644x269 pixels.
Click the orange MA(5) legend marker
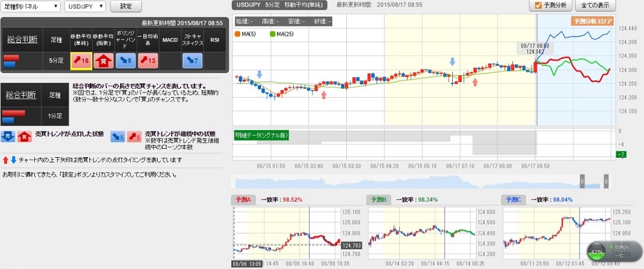click(238, 34)
